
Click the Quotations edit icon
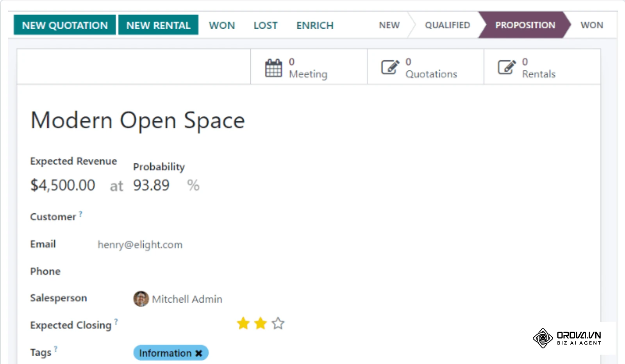pos(390,67)
